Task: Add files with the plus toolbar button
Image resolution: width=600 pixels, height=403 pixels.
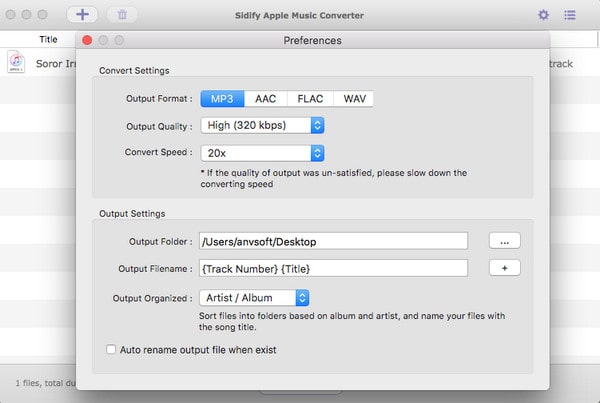Action: coord(82,15)
